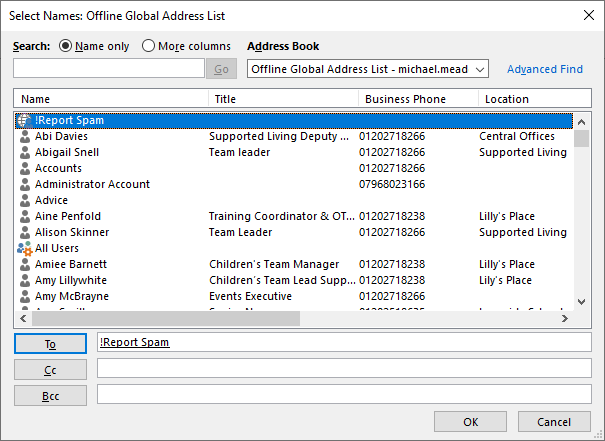Click the group icon beside All Users
Image resolution: width=605 pixels, height=441 pixels.
25,248
